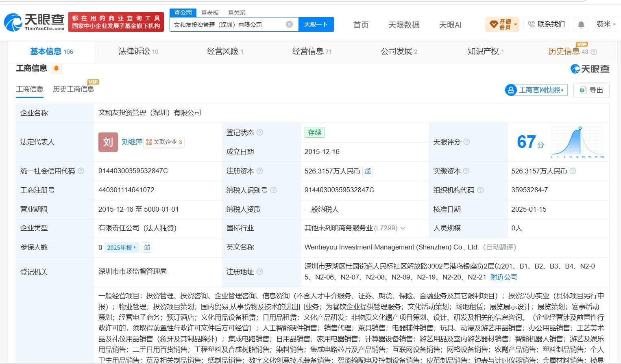Click the help icon next to 统一社会信用代码

(81, 171)
